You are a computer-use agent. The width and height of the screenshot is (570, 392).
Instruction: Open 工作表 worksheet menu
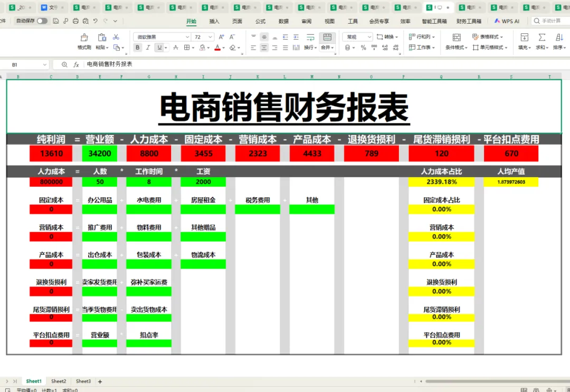pyautogui.click(x=422, y=47)
